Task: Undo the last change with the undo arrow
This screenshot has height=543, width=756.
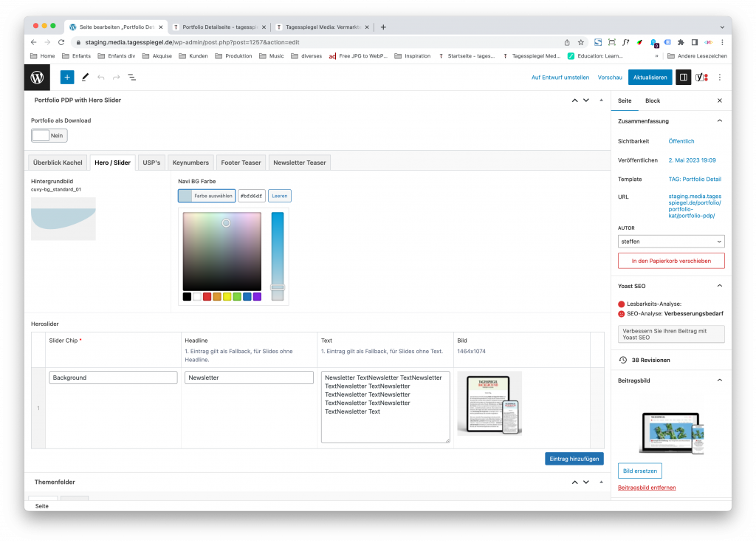Action: tap(100, 78)
